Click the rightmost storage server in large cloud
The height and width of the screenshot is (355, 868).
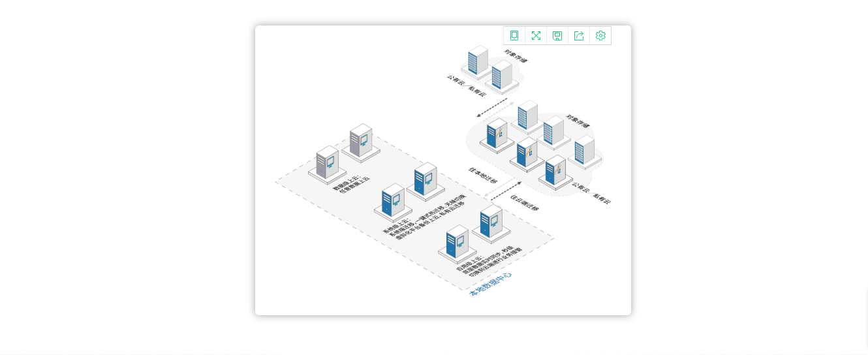(x=584, y=150)
